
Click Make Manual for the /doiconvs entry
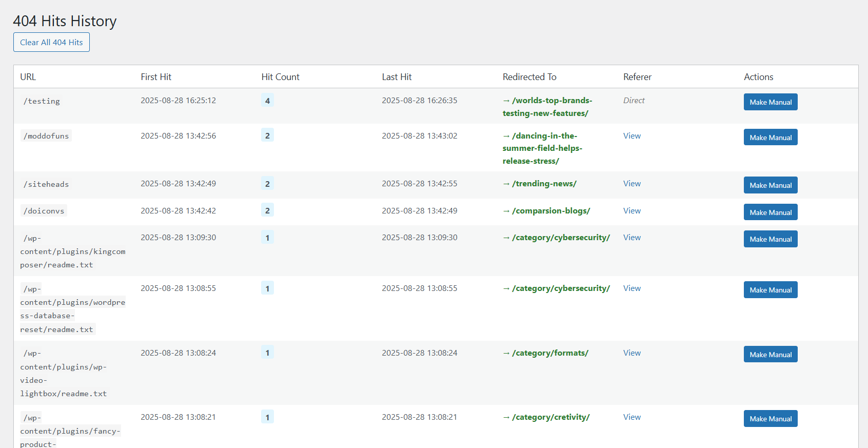tap(770, 212)
